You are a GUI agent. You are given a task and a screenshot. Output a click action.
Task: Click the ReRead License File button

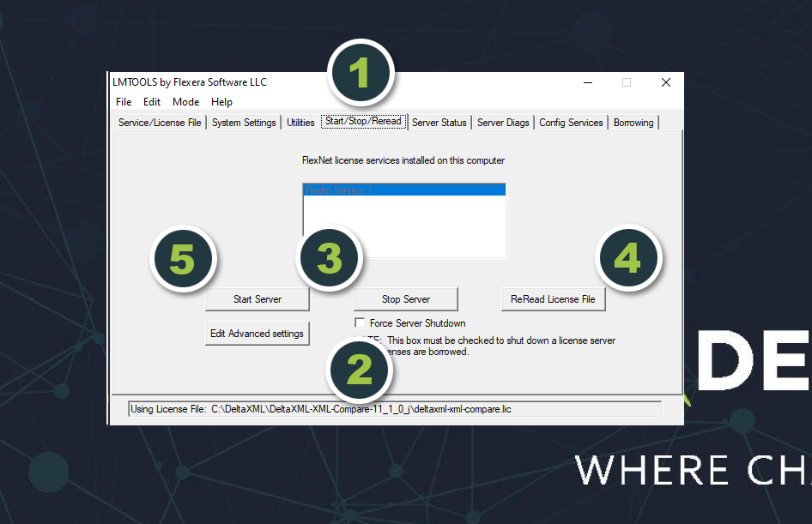[553, 299]
